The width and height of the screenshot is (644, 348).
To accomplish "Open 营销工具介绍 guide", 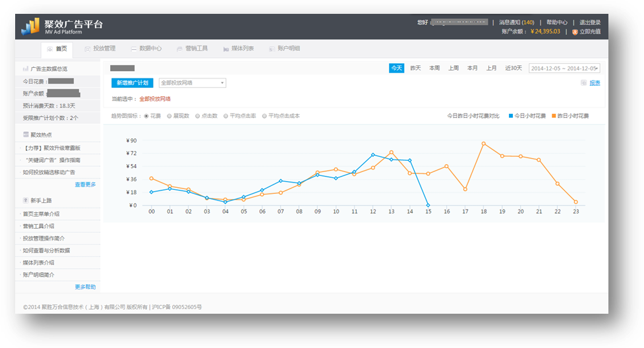I will click(39, 226).
